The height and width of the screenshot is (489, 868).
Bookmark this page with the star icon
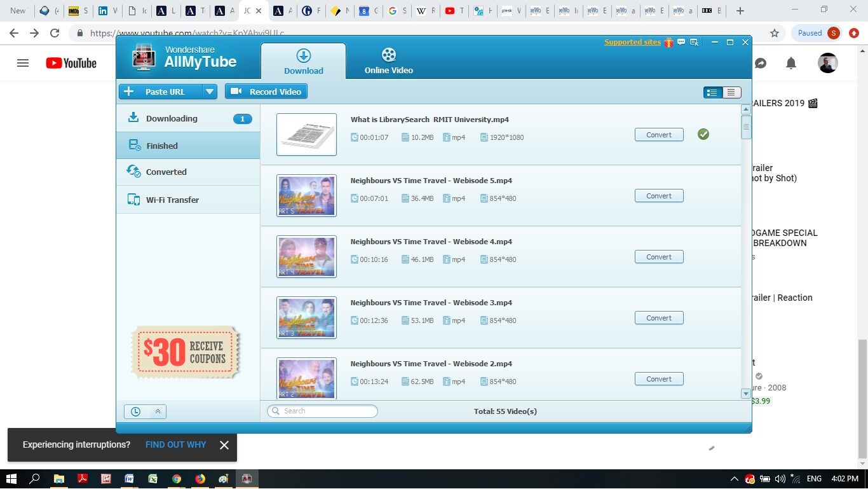774,33
